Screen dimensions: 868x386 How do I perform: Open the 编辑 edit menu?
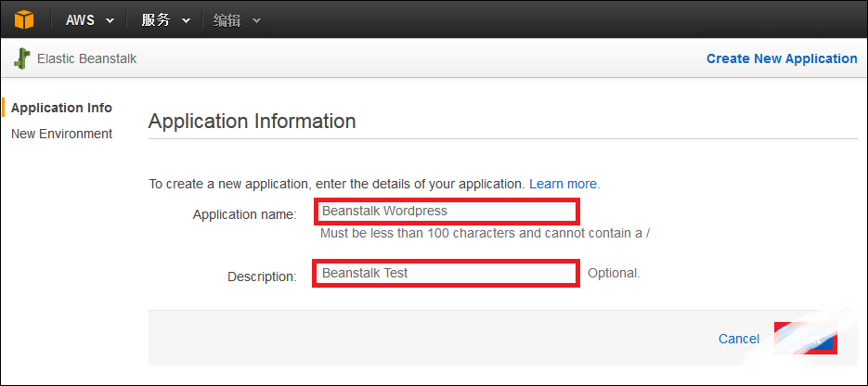pos(237,20)
